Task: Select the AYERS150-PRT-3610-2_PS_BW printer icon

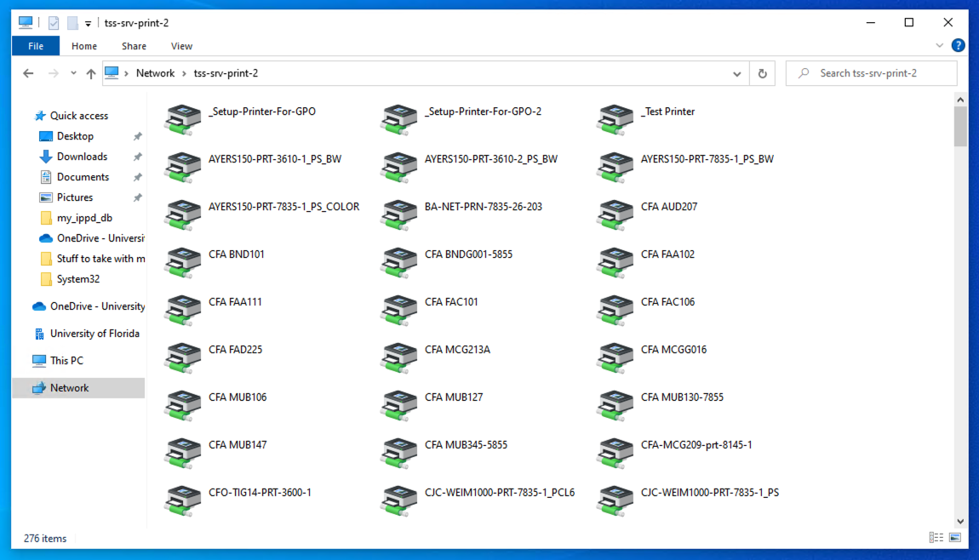Action: tap(398, 167)
